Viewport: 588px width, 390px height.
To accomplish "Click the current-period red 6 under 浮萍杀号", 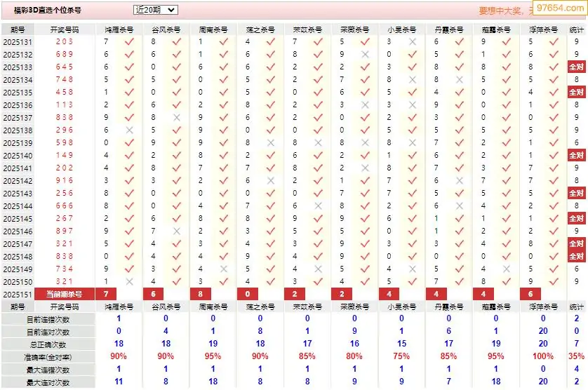I will tap(530, 295).
